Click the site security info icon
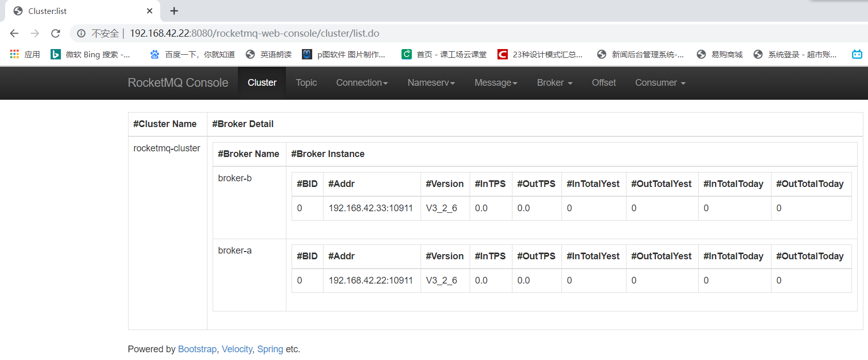The image size is (868, 360). coord(82,34)
